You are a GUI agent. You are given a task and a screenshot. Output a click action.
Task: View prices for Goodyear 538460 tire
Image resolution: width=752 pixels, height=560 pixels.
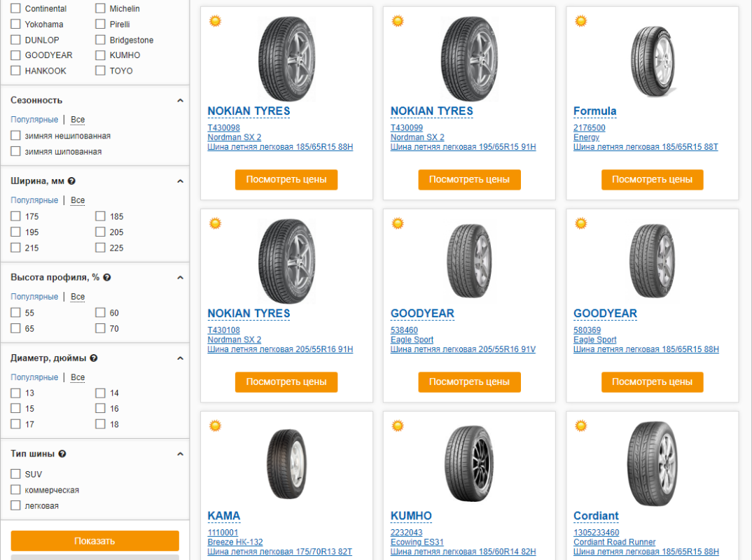pos(470,382)
